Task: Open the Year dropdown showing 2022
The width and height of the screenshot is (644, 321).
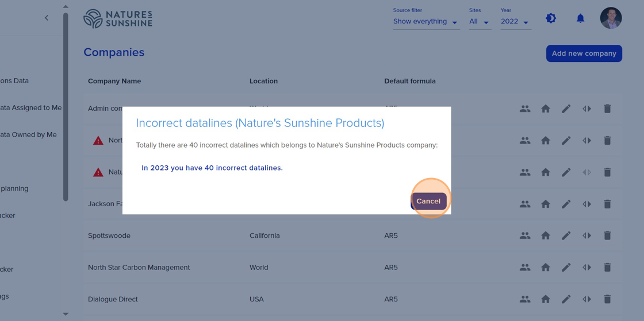Action: 515,21
